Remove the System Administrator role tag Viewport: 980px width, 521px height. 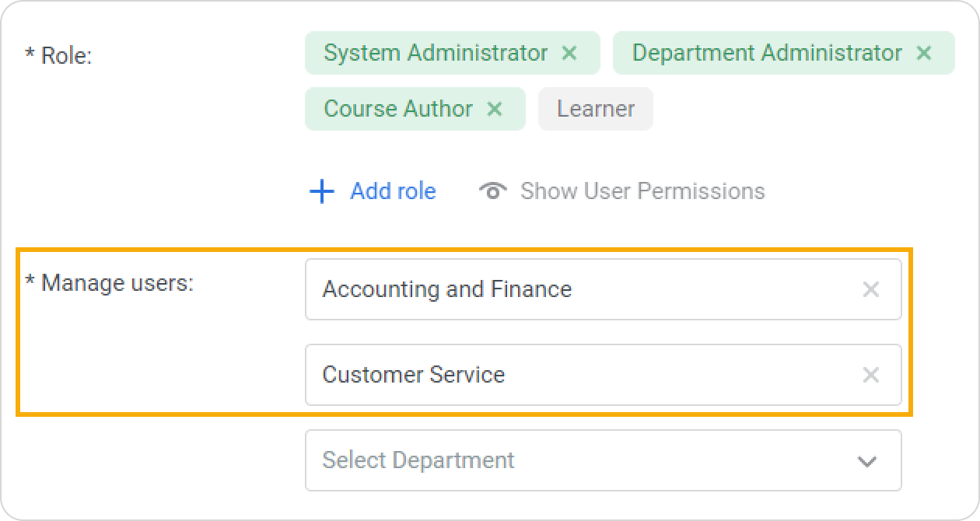coord(569,53)
